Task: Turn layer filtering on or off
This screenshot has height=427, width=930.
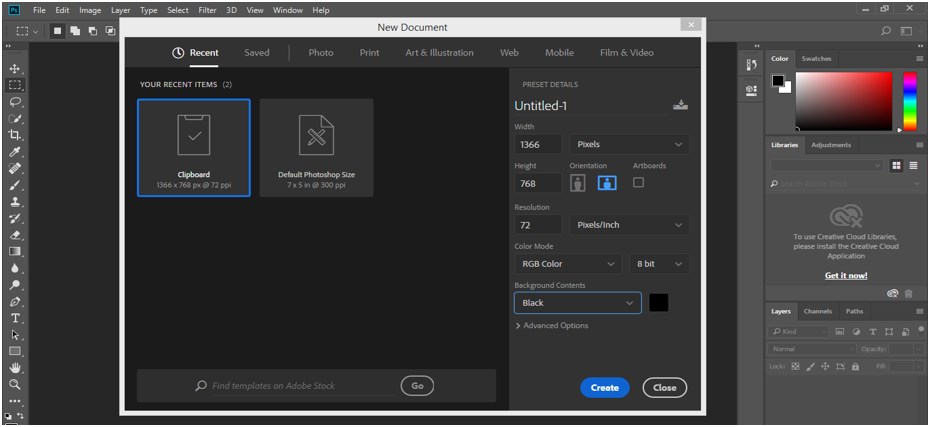Action: pos(921,329)
